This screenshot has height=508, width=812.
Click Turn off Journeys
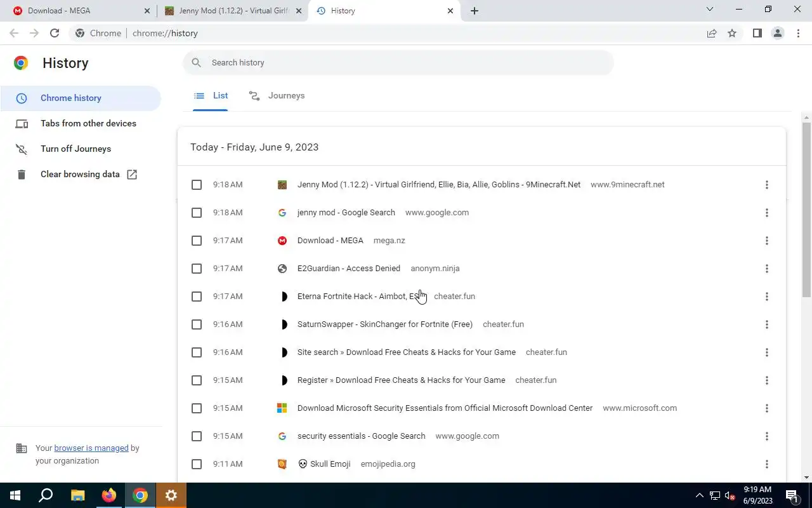tap(81, 149)
